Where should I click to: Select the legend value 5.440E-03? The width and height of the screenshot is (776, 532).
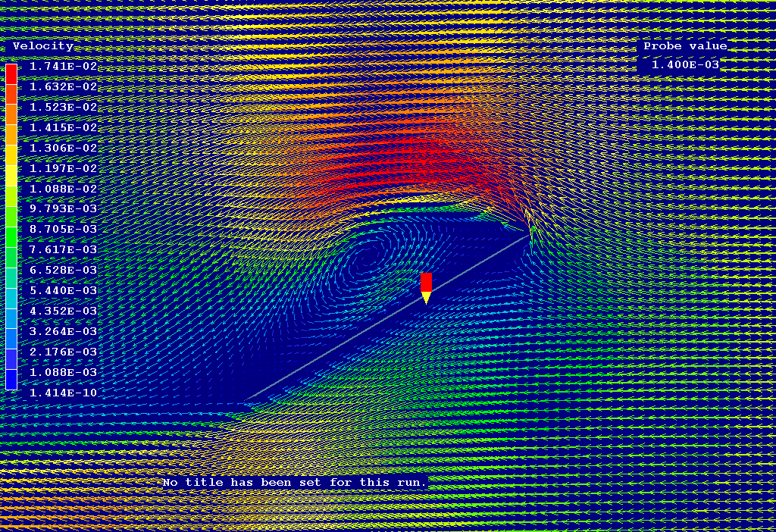coord(64,291)
